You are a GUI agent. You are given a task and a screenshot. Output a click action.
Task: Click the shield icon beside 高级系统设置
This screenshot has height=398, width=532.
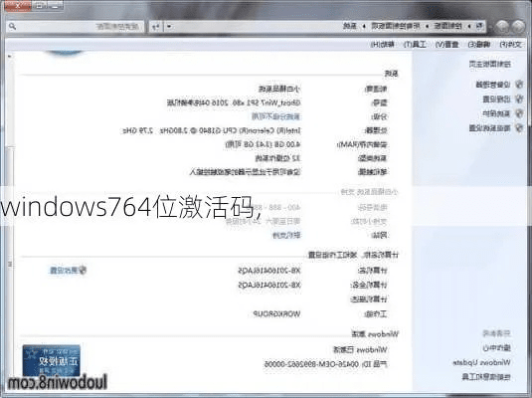click(x=519, y=127)
